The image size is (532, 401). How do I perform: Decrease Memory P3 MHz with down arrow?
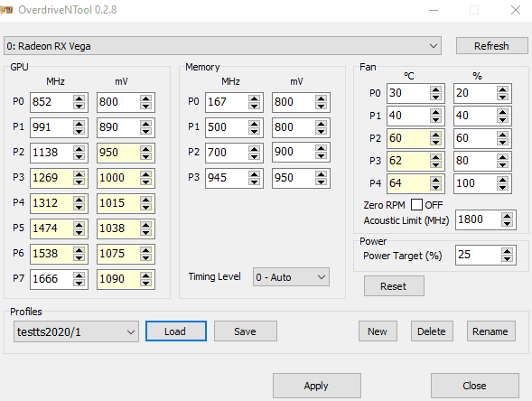[254, 182]
